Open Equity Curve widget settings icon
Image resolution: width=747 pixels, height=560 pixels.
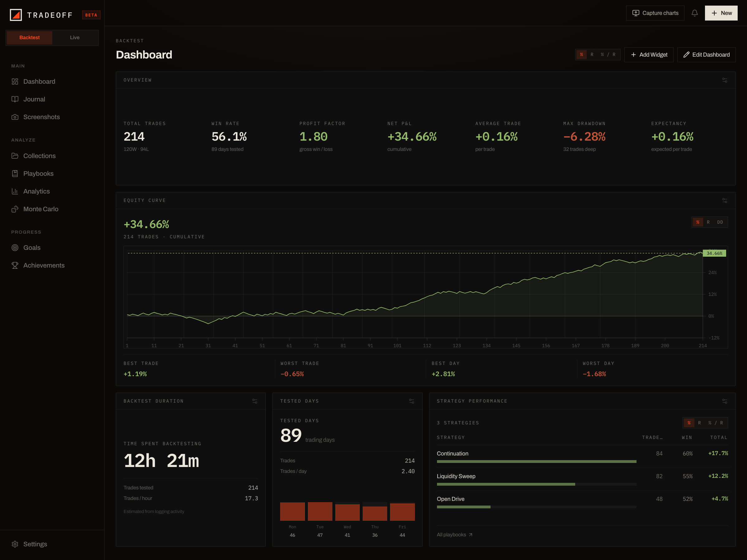tap(724, 200)
